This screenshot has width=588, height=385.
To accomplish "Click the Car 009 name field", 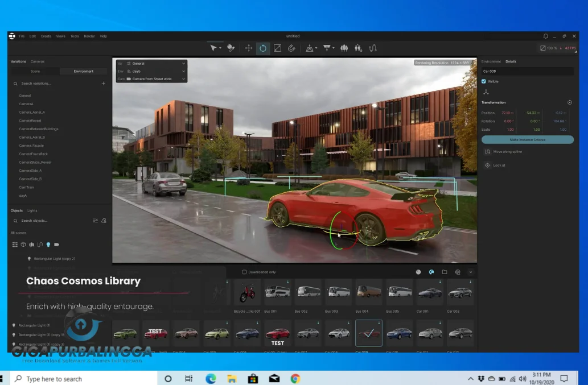I will coord(527,71).
